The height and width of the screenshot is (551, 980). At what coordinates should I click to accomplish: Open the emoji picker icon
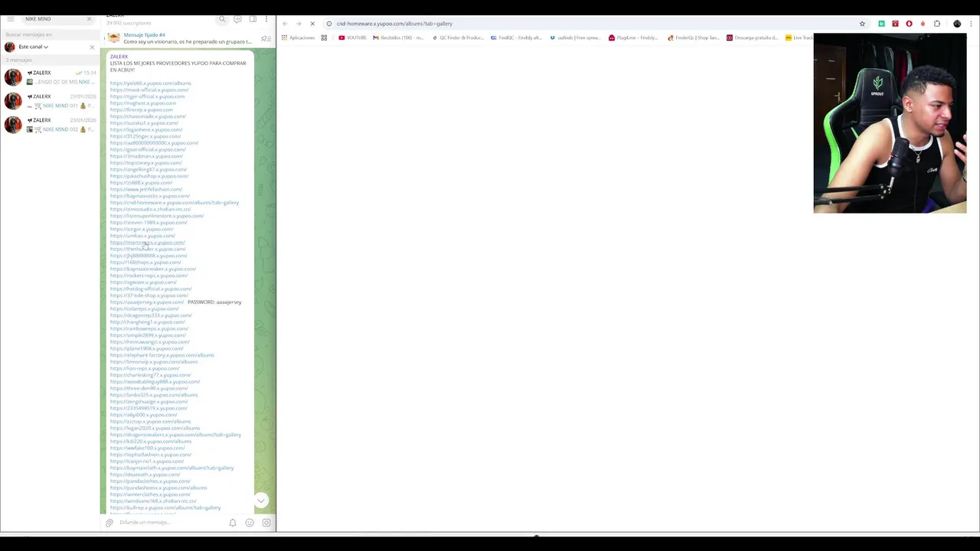click(x=250, y=523)
